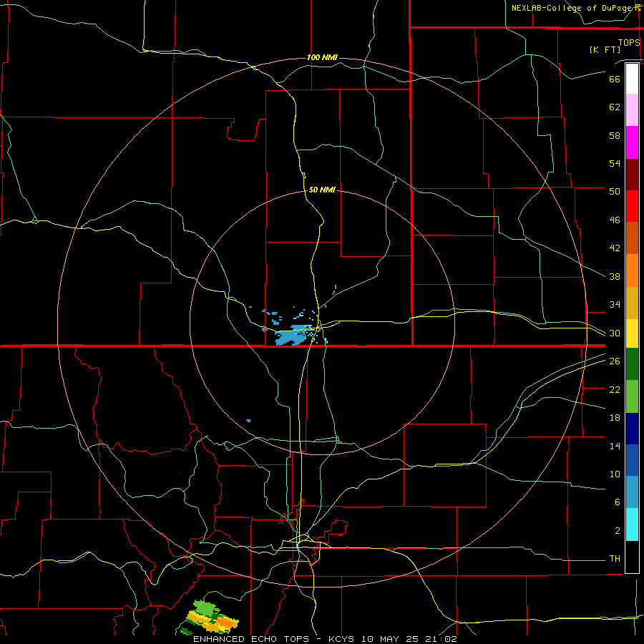Click the 14 value on the scale

tap(615, 446)
